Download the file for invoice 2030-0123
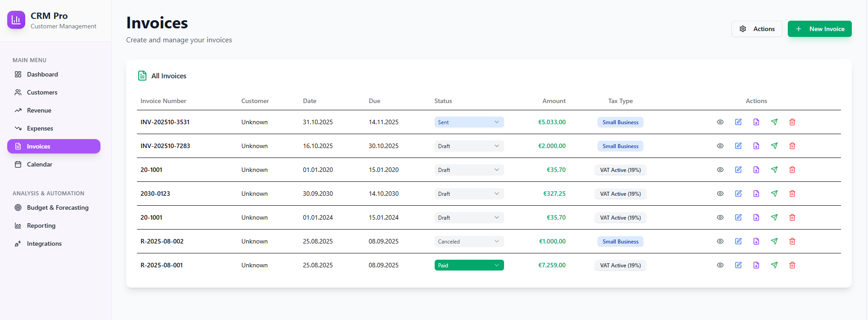868x320 pixels. 756,194
